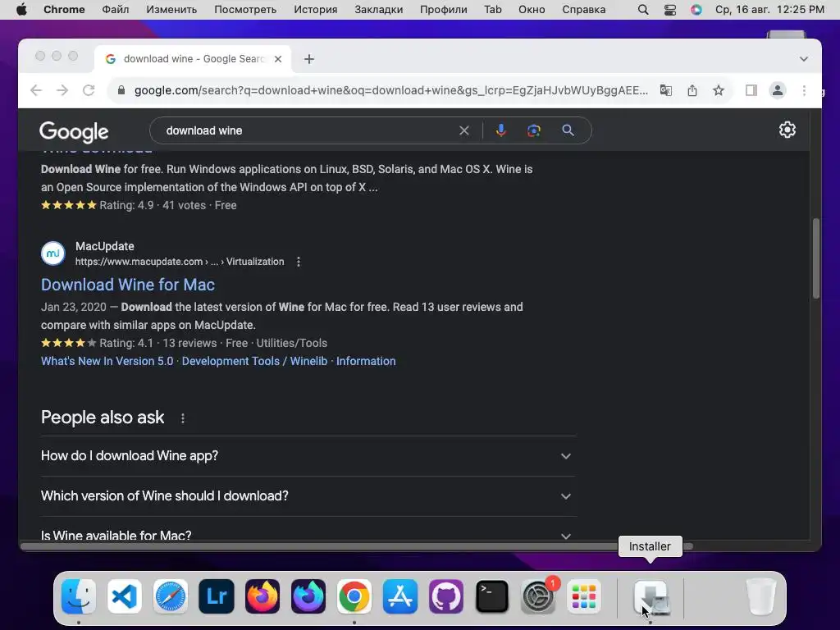The width and height of the screenshot is (840, 630).
Task: Open the Chrome app menu
Action: coord(64,10)
